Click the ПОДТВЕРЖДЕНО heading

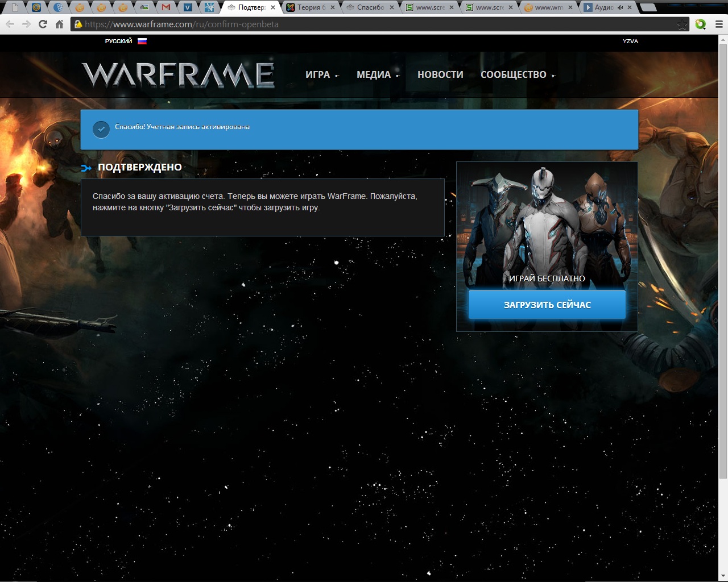click(x=140, y=167)
